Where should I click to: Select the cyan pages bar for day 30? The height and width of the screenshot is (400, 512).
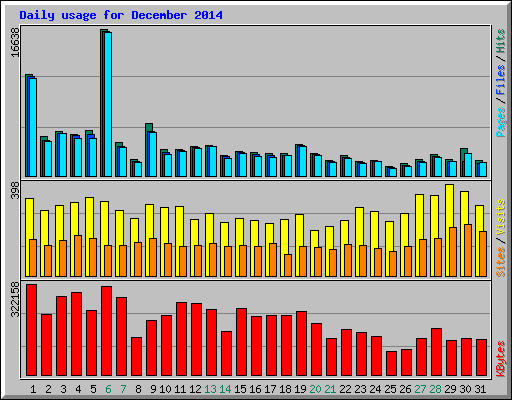[x=468, y=165]
